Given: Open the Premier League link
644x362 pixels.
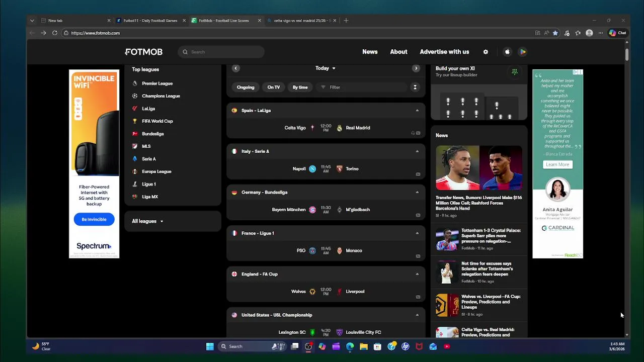Looking at the screenshot, I should [x=157, y=83].
